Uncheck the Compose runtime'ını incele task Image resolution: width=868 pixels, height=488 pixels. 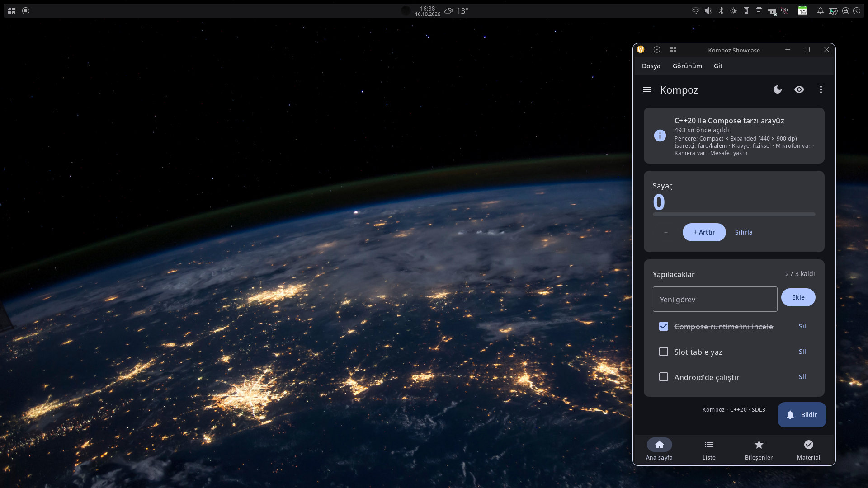664,326
